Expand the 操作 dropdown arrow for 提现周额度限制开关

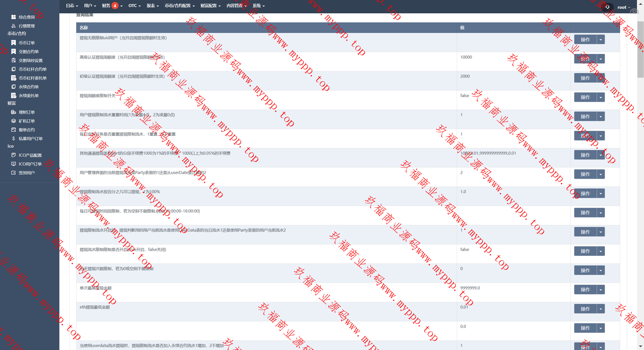601,97
